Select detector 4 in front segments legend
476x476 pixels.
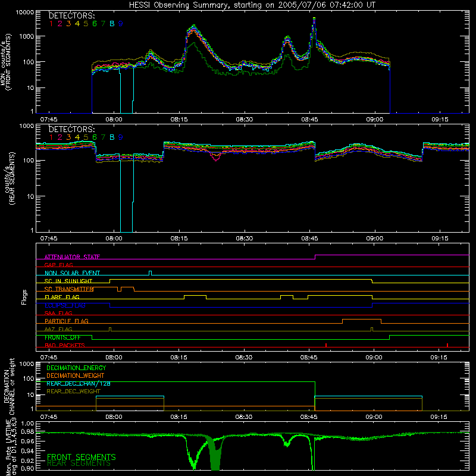point(77,24)
